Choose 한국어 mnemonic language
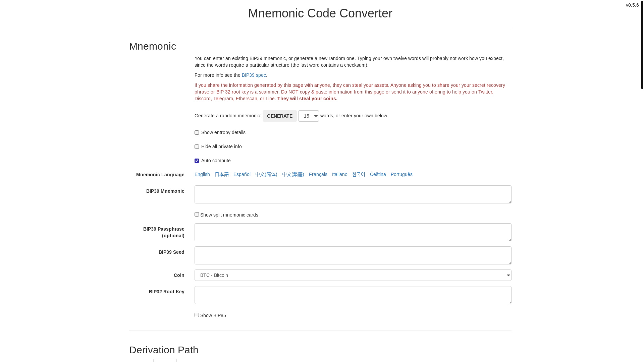 [x=359, y=174]
